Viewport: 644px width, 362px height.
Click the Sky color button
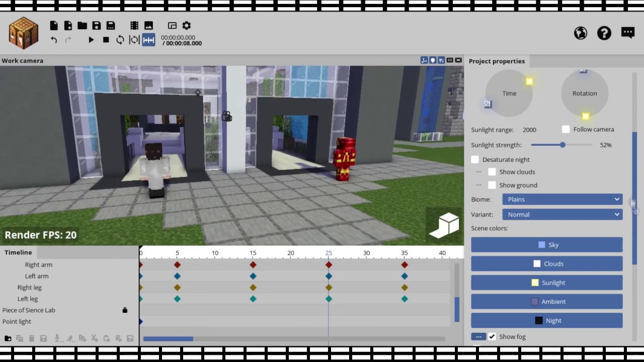pyautogui.click(x=547, y=245)
